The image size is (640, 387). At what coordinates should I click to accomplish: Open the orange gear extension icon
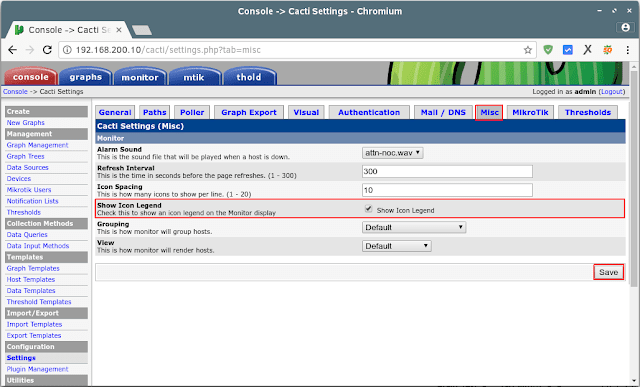click(607, 50)
